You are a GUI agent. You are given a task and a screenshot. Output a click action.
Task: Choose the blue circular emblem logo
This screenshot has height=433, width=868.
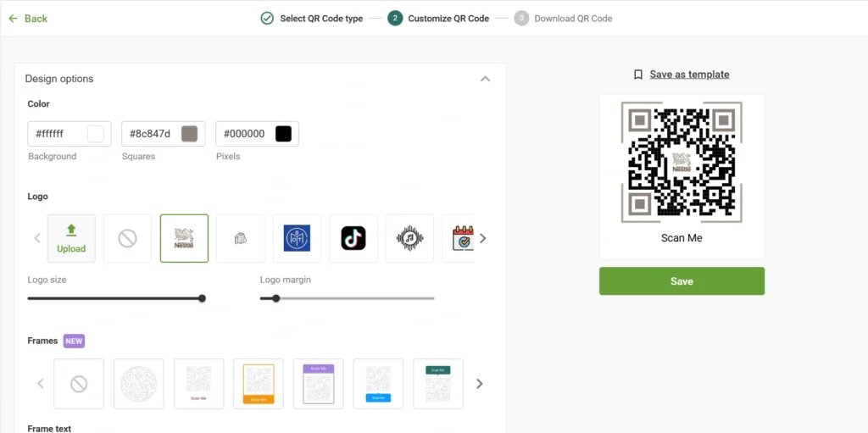297,238
